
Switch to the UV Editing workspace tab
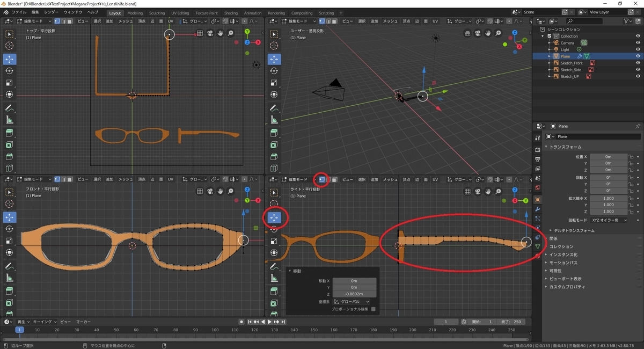(180, 13)
